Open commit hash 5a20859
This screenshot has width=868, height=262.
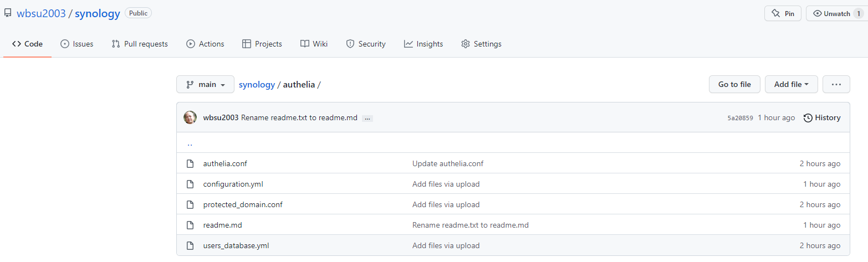[x=740, y=118]
